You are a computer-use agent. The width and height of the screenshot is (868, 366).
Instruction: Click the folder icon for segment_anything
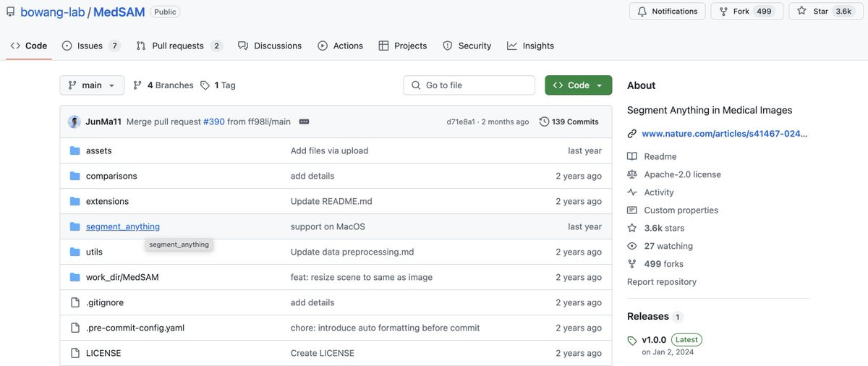[75, 226]
